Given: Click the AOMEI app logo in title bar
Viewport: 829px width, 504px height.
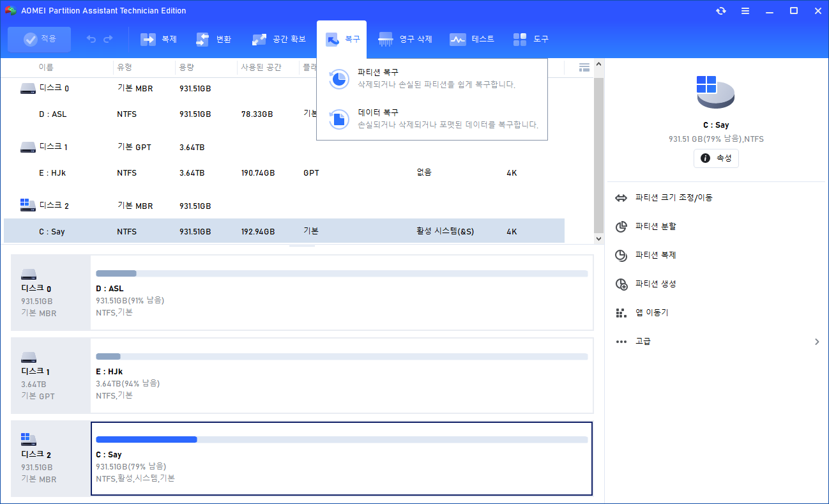Looking at the screenshot, I should (10, 11).
